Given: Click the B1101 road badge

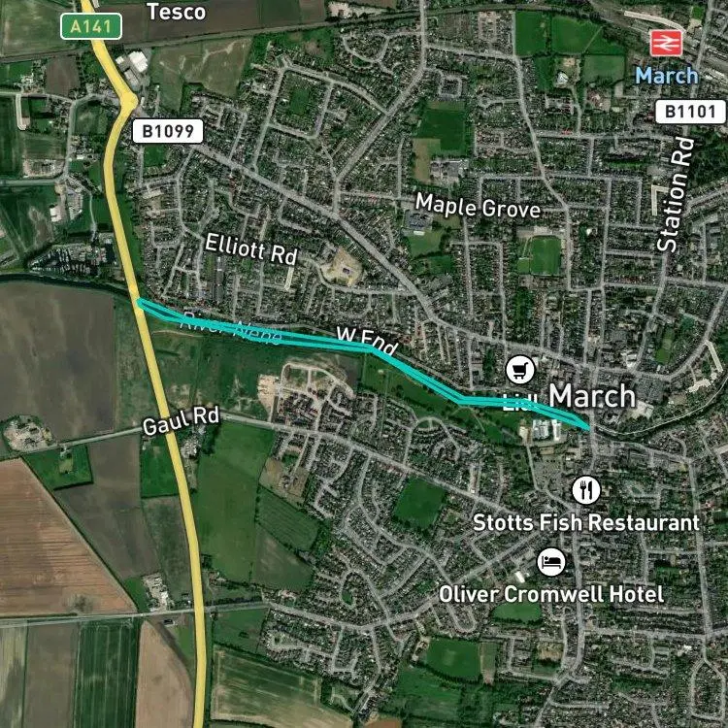Looking at the screenshot, I should pyautogui.click(x=690, y=112).
